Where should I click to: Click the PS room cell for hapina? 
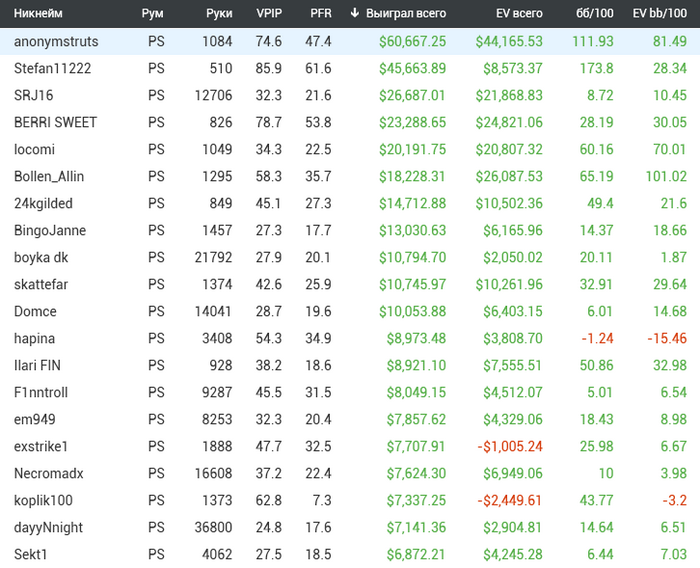click(156, 338)
